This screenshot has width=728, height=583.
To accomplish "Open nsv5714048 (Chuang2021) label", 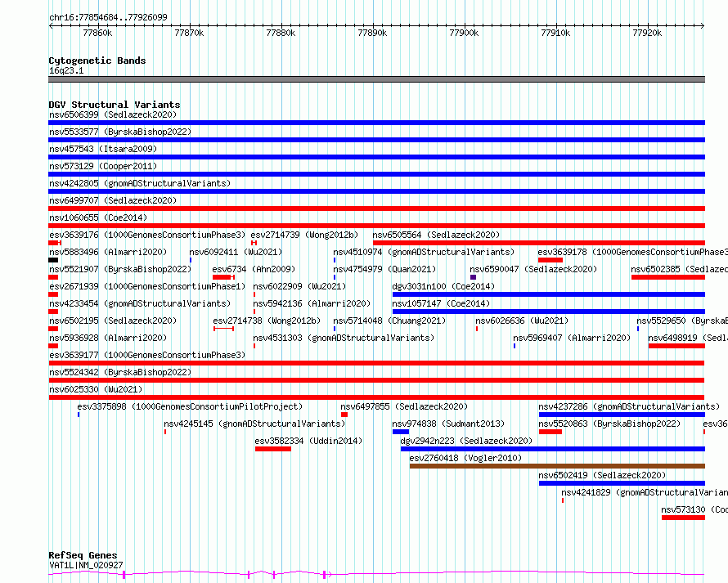I will click(x=389, y=321).
